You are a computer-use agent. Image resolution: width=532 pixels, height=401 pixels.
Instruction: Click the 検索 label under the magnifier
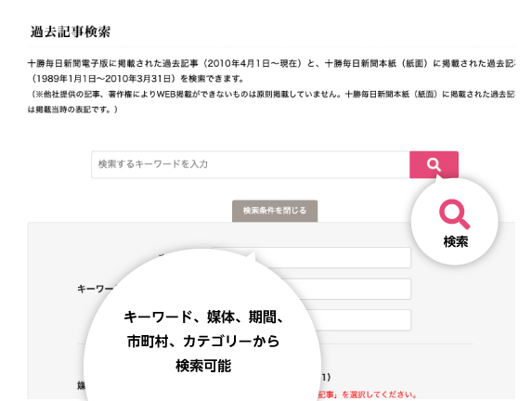(456, 242)
